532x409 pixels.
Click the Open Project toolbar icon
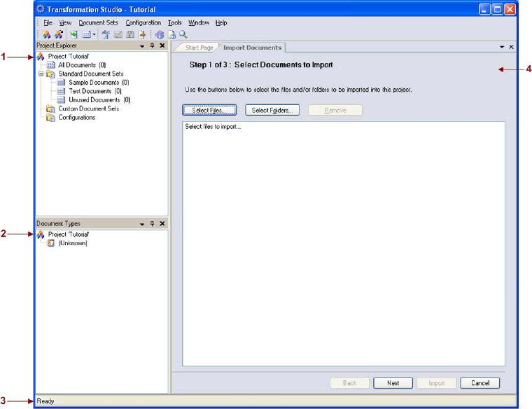[x=59, y=34]
